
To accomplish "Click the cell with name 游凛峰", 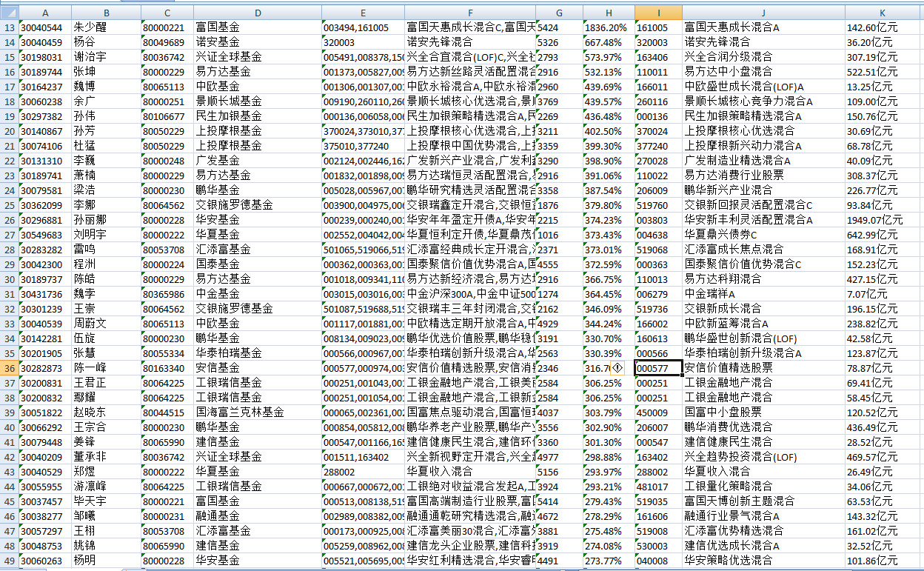I will [107, 487].
